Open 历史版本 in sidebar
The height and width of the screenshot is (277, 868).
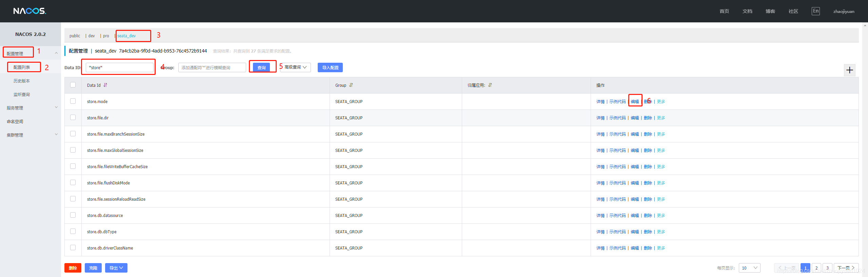(22, 81)
